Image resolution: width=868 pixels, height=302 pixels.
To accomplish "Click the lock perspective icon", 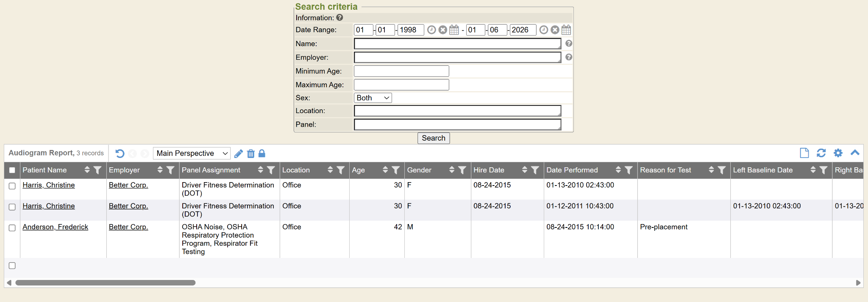I will [262, 153].
